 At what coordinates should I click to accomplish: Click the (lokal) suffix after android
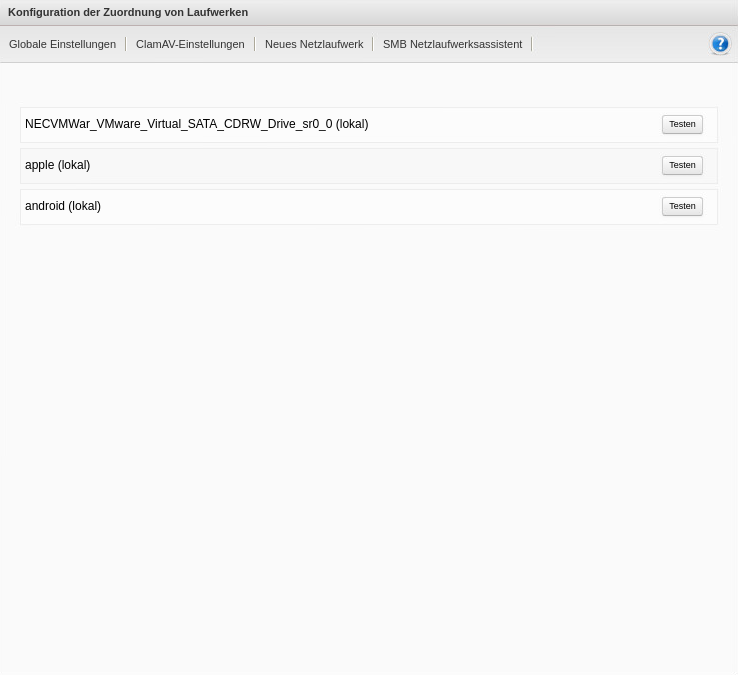[84, 206]
